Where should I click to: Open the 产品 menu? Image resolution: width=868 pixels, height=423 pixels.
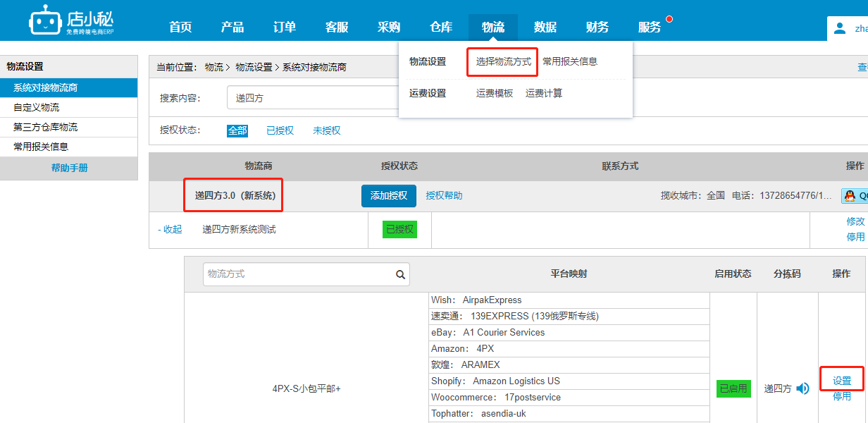pyautogui.click(x=232, y=27)
